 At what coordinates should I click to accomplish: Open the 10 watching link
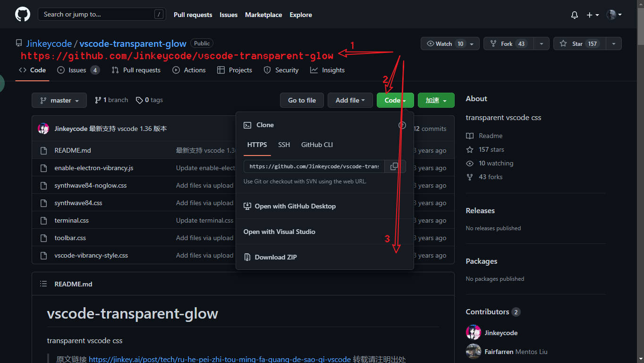tap(490, 163)
